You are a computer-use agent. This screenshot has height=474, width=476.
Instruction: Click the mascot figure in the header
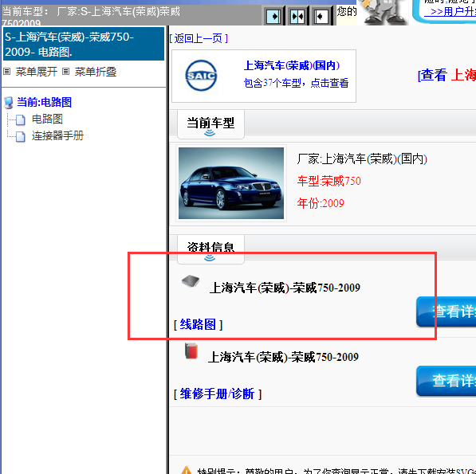point(384,12)
